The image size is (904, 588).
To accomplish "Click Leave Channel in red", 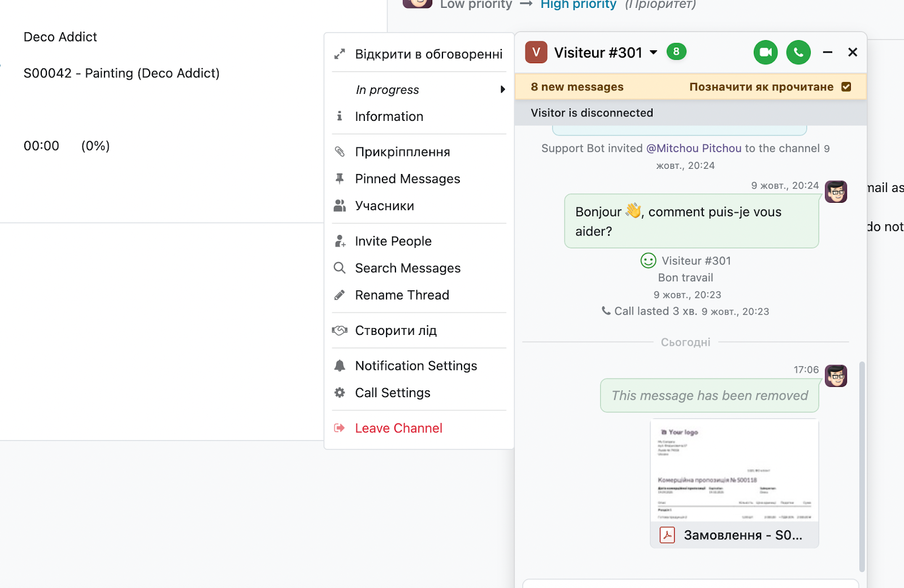I will click(398, 428).
